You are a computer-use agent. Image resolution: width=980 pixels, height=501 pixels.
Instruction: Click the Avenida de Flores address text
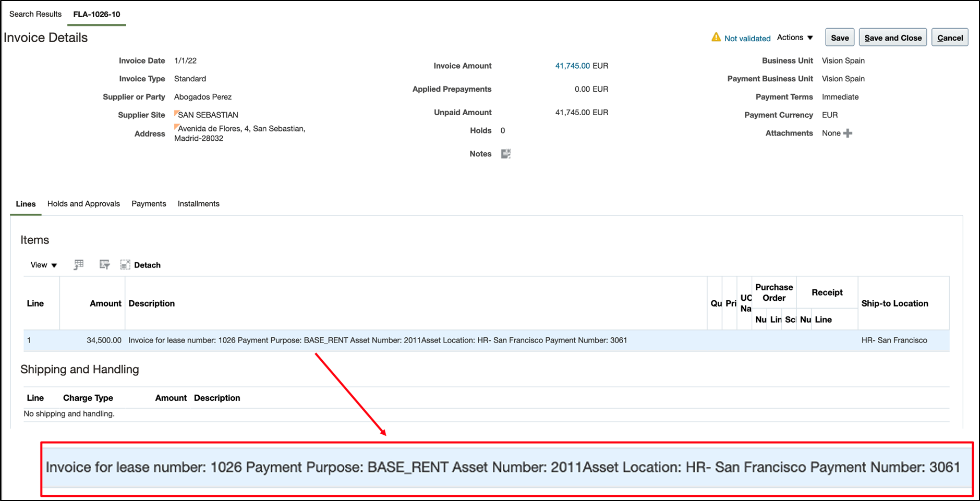point(240,133)
